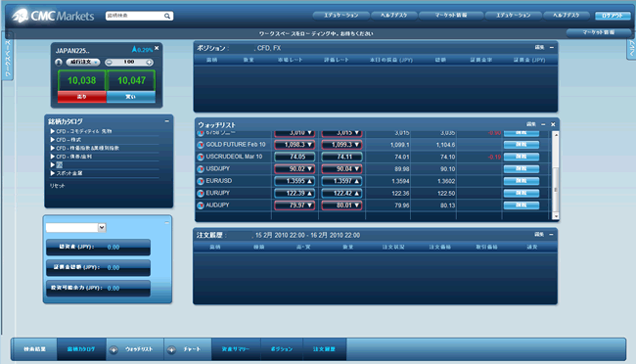Open the ヘルプ side tab at right edge
The width and height of the screenshot is (636, 364).
pyautogui.click(x=631, y=49)
